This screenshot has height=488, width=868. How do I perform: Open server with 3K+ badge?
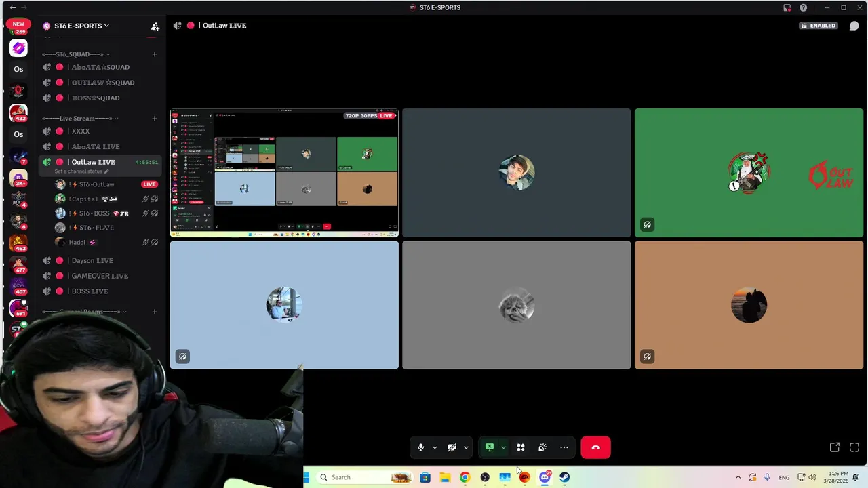[18, 178]
